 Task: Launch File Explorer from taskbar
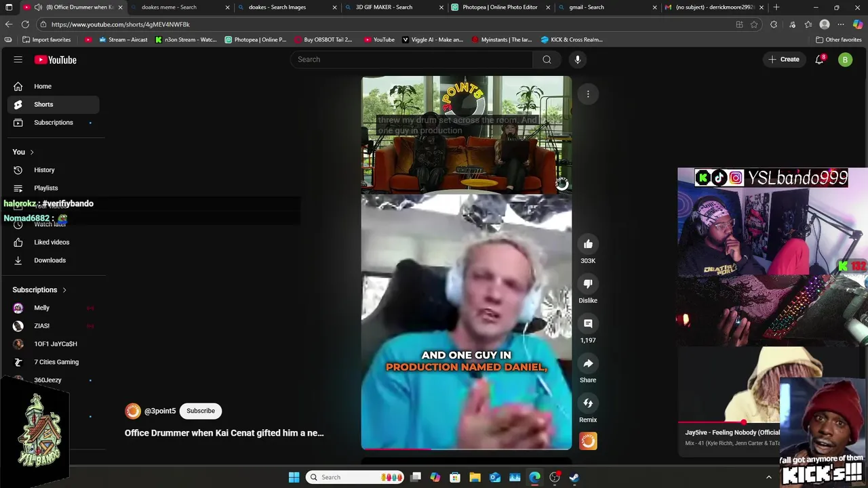[475, 477]
